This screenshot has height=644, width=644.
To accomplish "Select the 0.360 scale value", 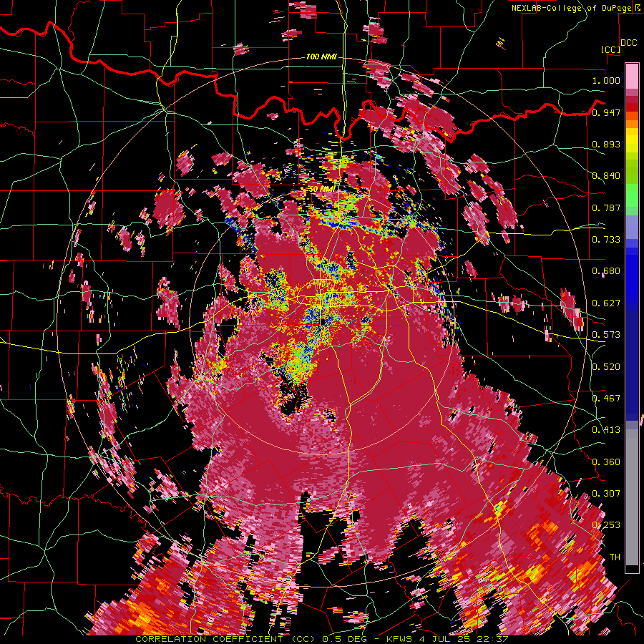I will [x=606, y=462].
